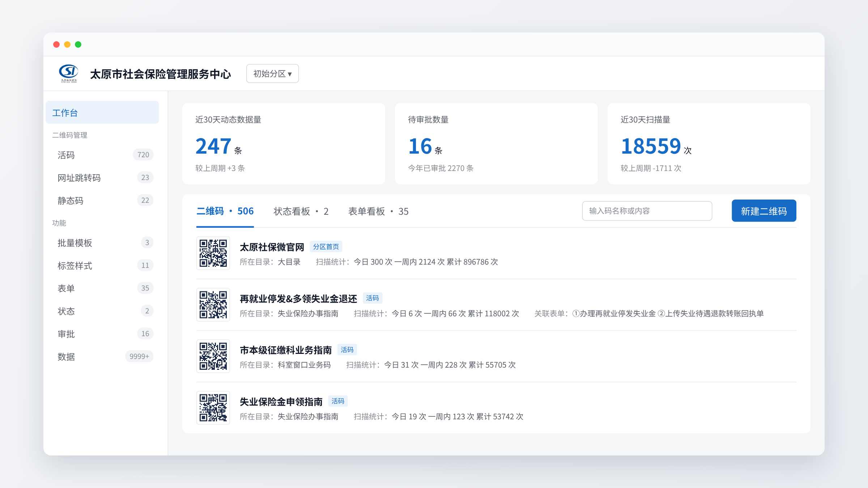Open 状态 in the sidebar

[x=102, y=311]
